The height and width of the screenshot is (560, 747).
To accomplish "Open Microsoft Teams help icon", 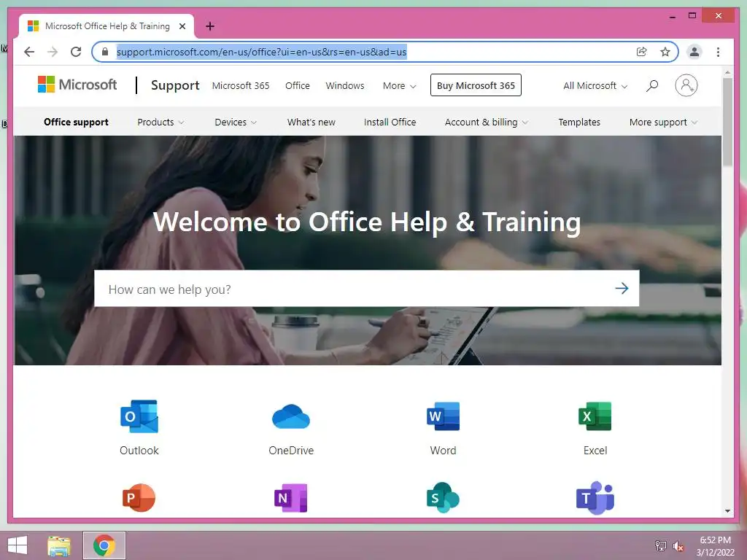I will [595, 497].
